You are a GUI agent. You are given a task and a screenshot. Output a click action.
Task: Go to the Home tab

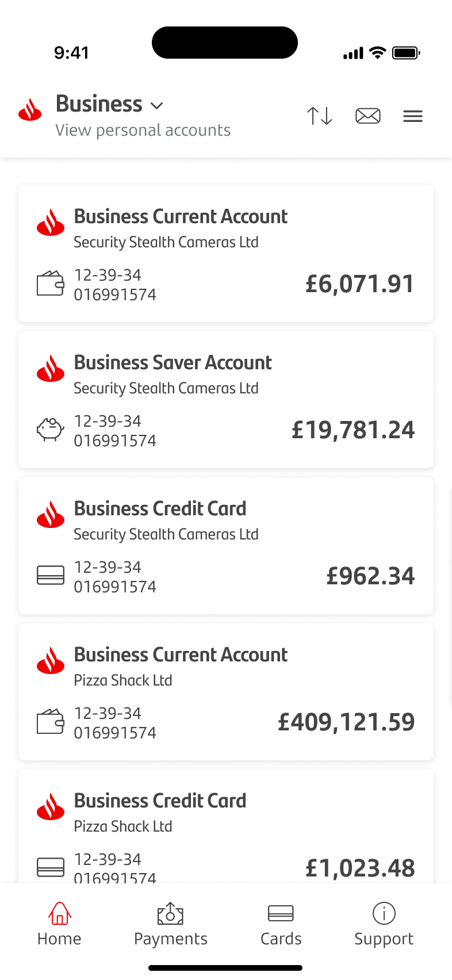(x=59, y=924)
